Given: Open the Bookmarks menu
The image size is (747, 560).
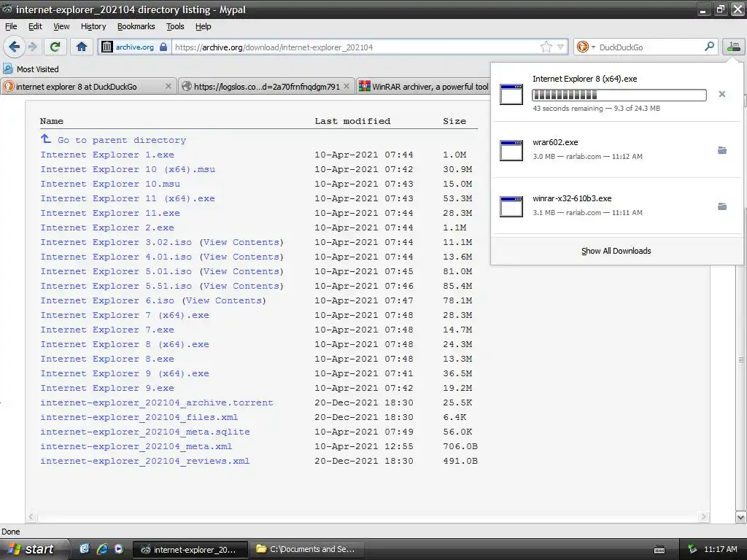Looking at the screenshot, I should pos(136,26).
